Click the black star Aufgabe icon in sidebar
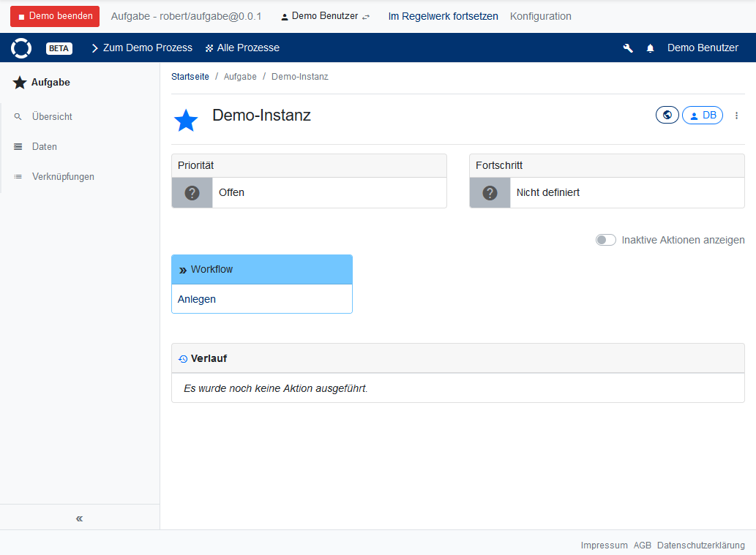 19,83
